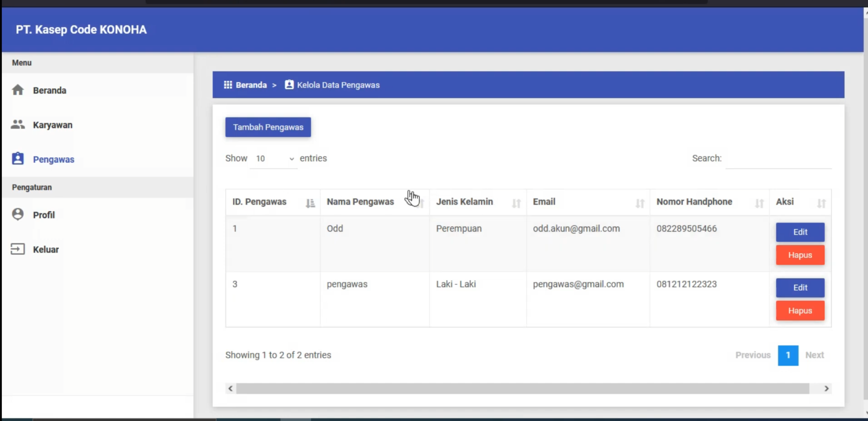Screen dimensions: 868x421
Task: Go to page 1 in pagination
Action: [788, 355]
